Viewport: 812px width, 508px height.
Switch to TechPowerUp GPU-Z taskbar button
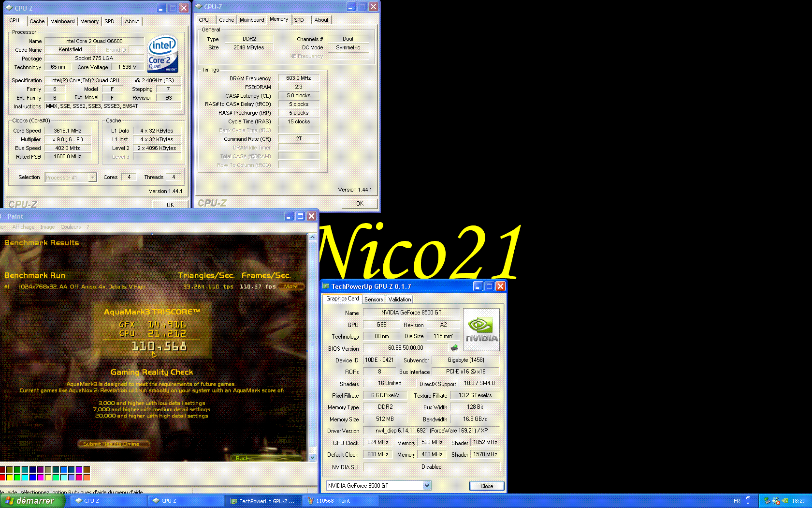click(x=263, y=501)
